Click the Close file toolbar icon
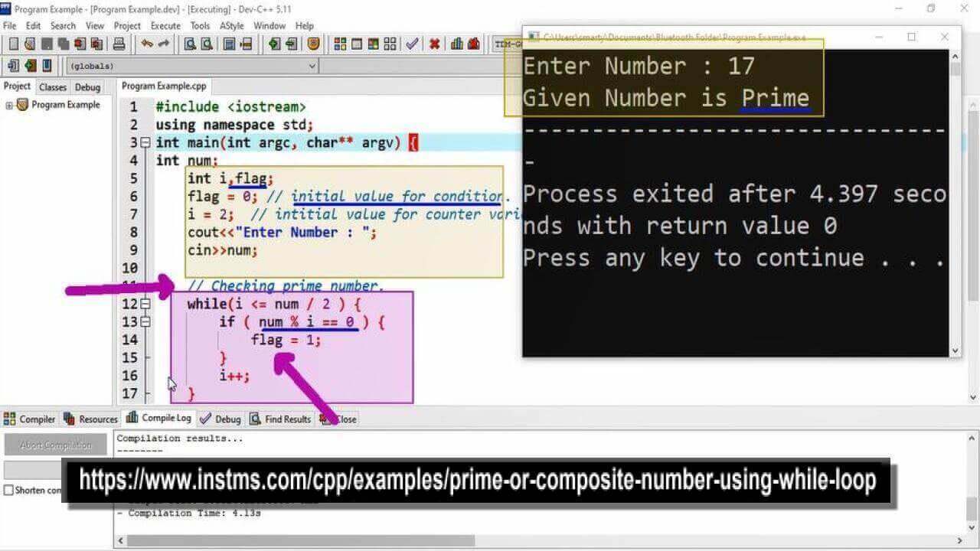The width and height of the screenshot is (980, 551). click(80, 44)
